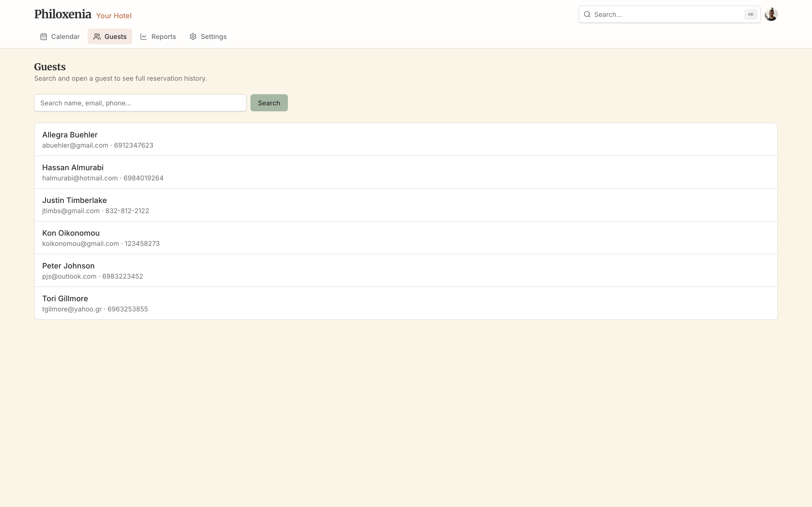Open the Calendar tab

(60, 37)
